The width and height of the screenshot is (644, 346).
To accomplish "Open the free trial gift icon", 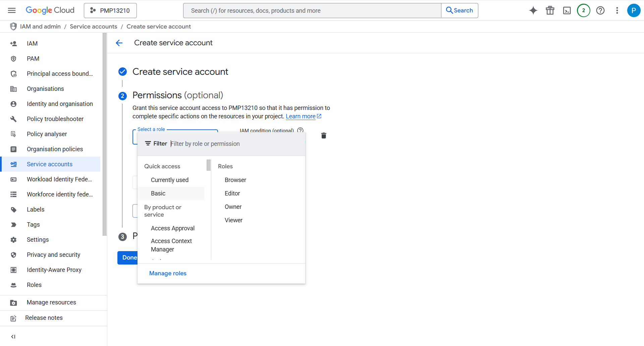I will click(x=550, y=10).
